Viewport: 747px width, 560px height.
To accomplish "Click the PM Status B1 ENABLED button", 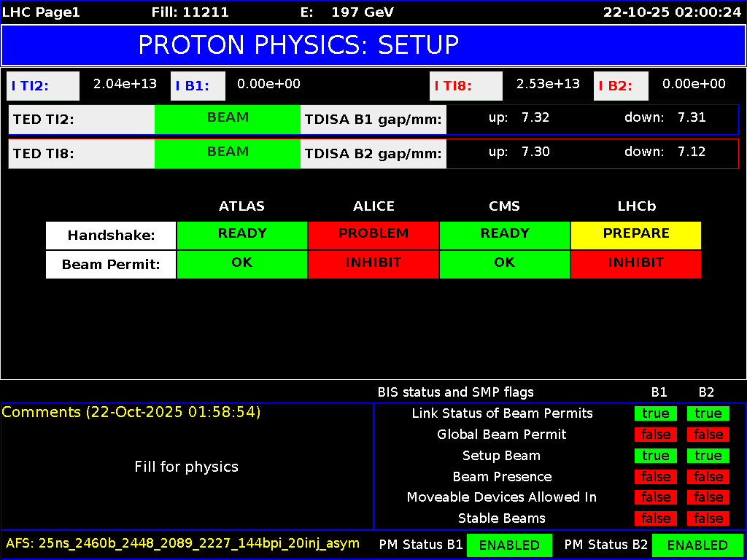I will (509, 545).
